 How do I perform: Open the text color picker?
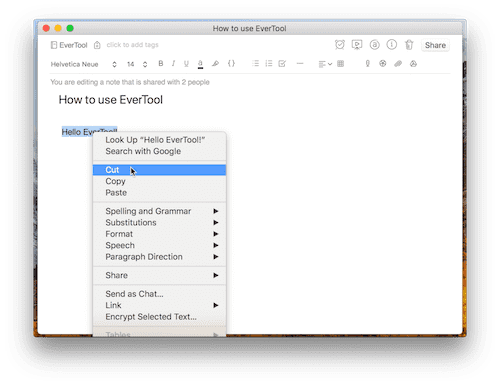[200, 64]
